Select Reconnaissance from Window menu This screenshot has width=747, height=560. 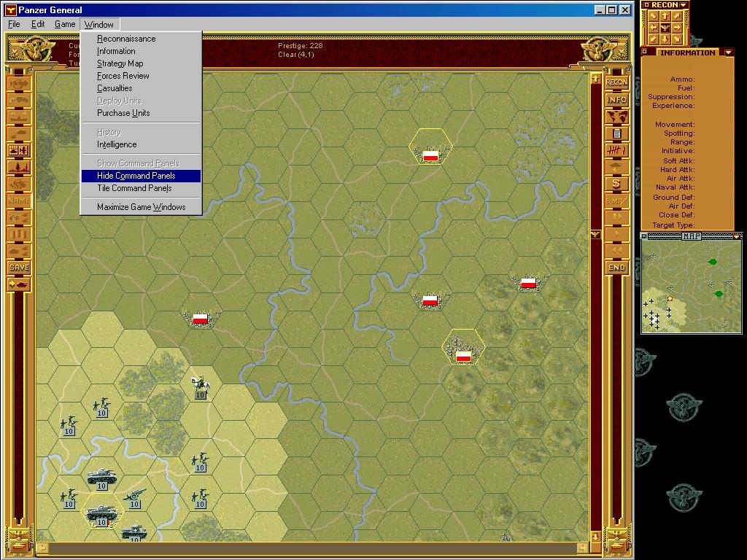click(x=141, y=39)
